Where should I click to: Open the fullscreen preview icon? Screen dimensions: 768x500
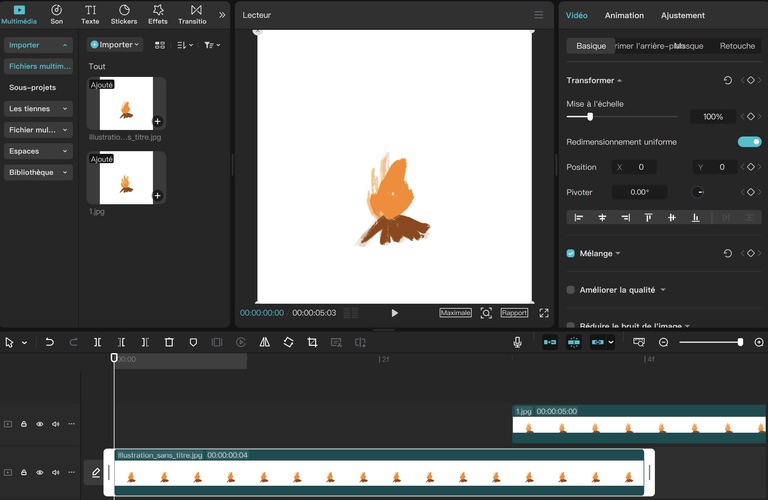tap(544, 313)
